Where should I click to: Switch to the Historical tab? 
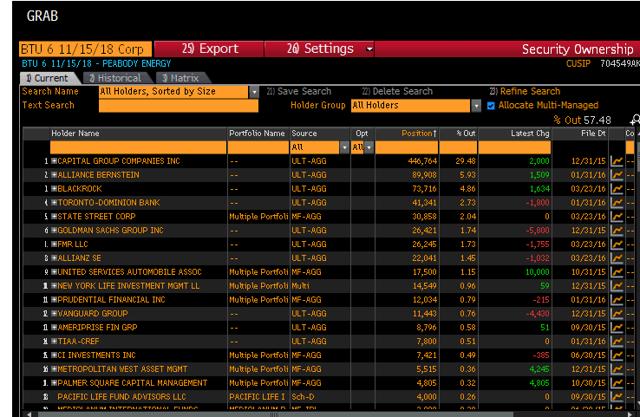(116, 78)
